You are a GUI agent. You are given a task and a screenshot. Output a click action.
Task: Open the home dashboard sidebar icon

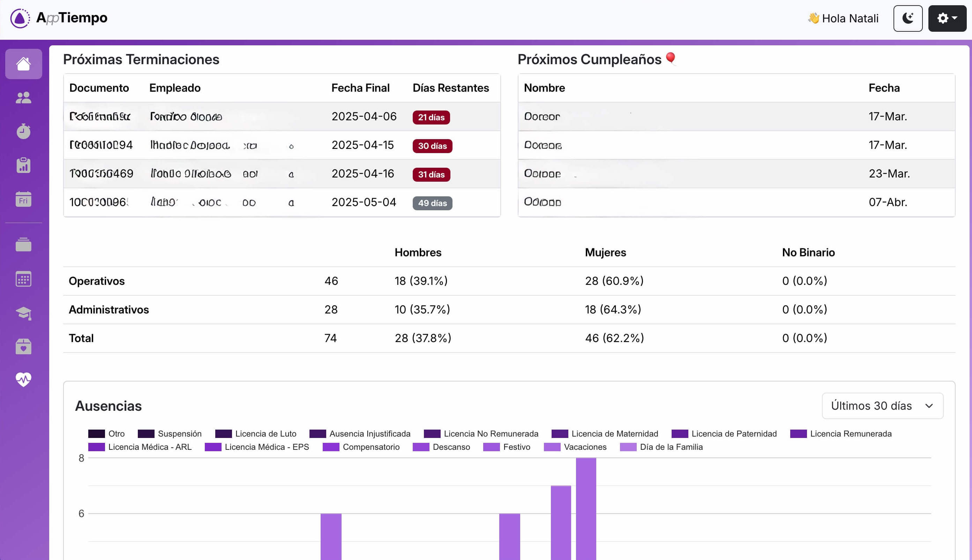coord(23,64)
